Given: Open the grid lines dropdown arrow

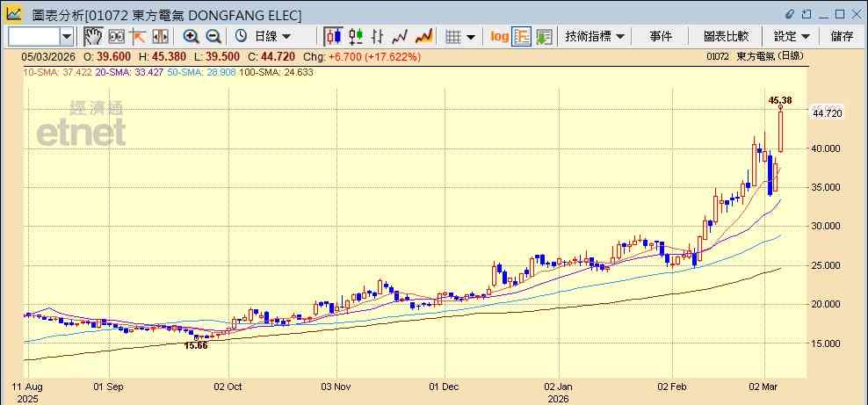Looking at the screenshot, I should point(471,37).
